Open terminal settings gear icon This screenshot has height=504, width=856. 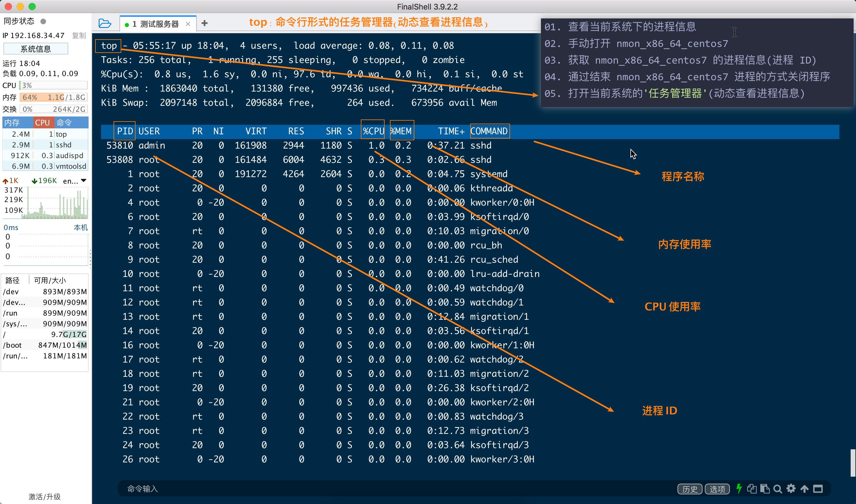[x=791, y=489]
